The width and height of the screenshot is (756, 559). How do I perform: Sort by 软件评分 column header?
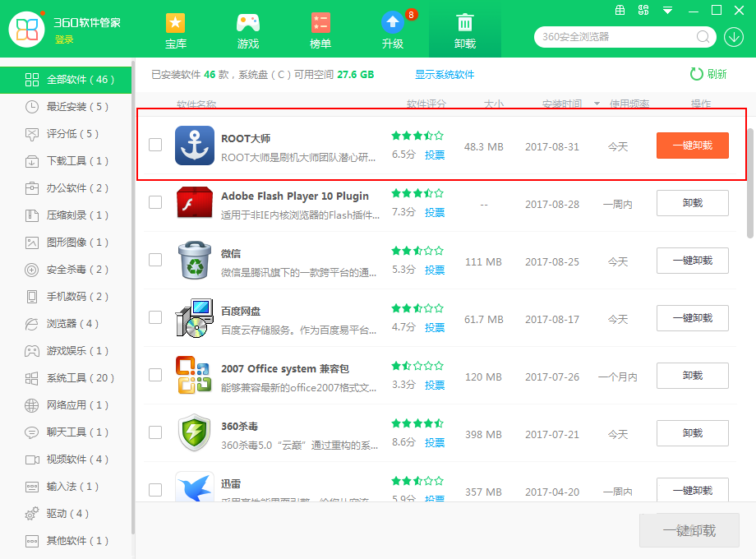[x=426, y=104]
